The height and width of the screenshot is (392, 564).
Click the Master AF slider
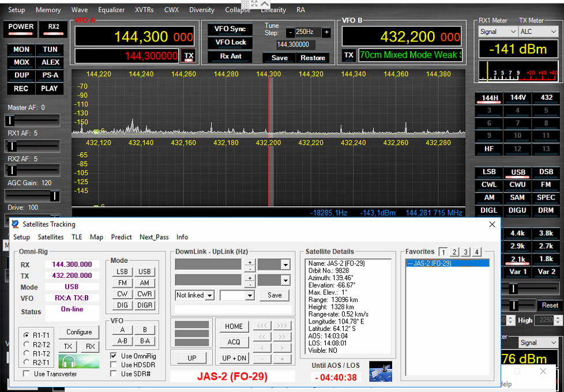[x=32, y=120]
